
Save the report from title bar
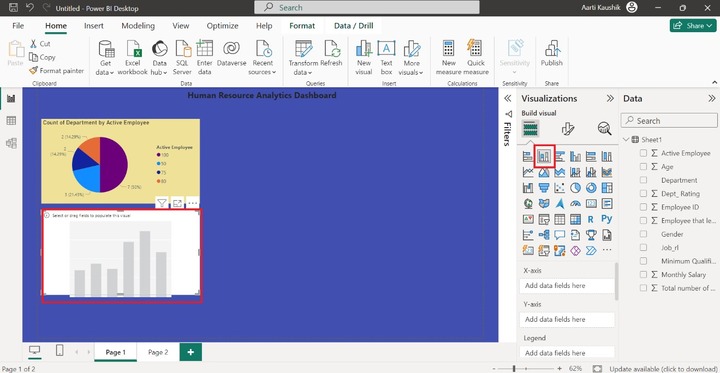(x=14, y=8)
